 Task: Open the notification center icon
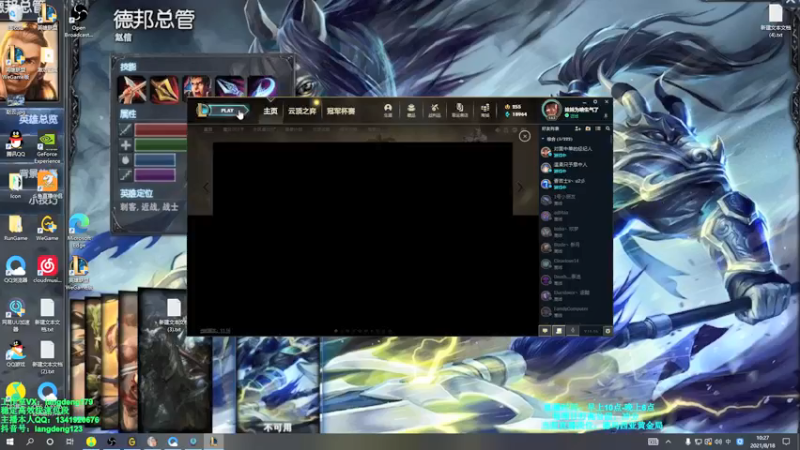tap(786, 442)
